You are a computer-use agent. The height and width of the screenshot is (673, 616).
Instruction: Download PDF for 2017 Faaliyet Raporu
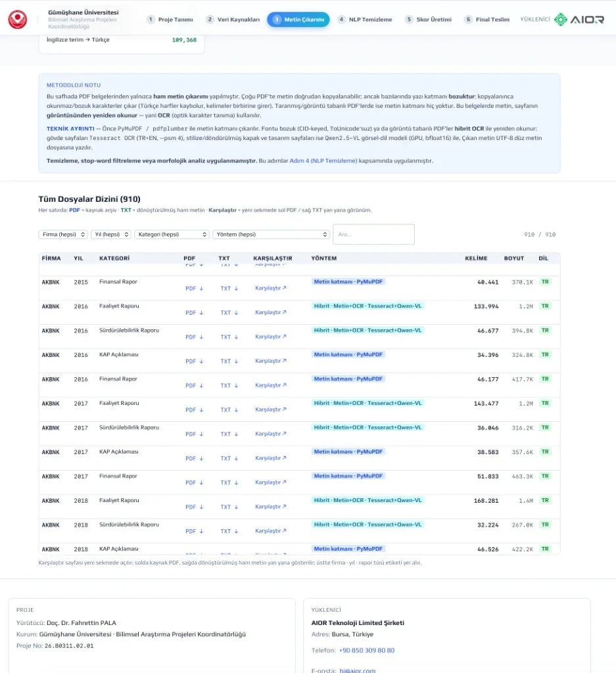(x=195, y=410)
